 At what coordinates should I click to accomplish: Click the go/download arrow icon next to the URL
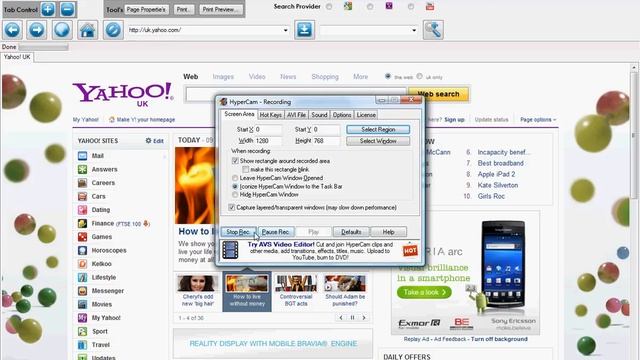304,30
